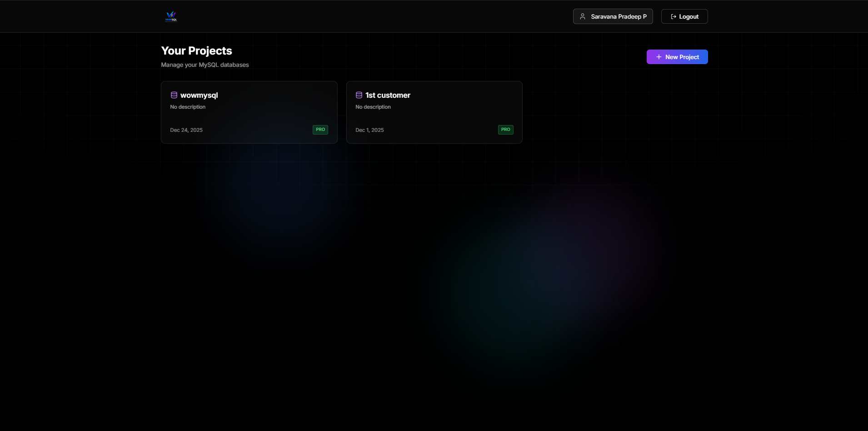
Task: Click the PRO badge on the wowmysql project
Action: [x=320, y=130]
